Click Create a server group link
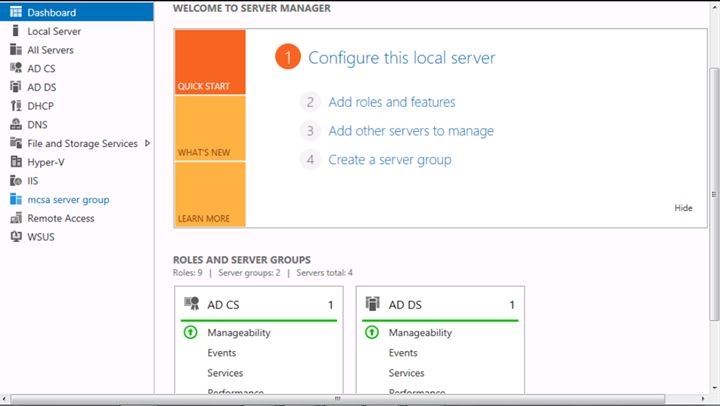This screenshot has height=406, width=720. (x=389, y=159)
